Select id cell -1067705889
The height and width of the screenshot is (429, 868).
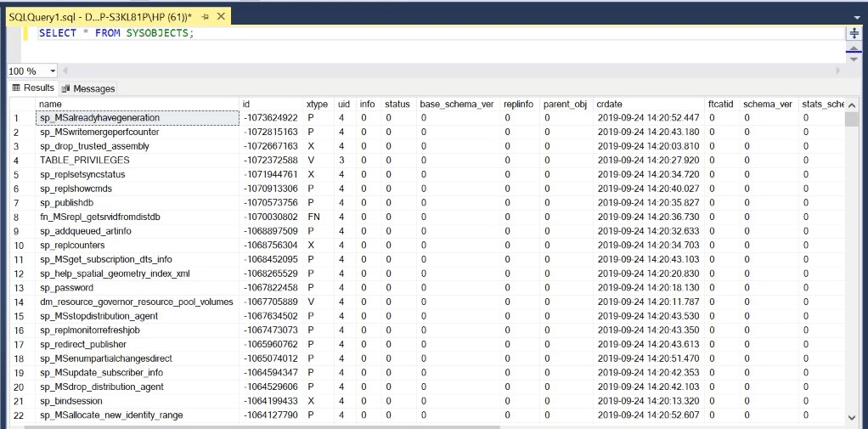click(271, 302)
